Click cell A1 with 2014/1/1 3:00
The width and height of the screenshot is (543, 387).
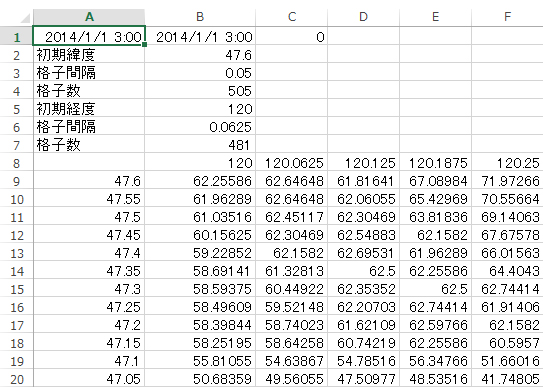[x=89, y=36]
